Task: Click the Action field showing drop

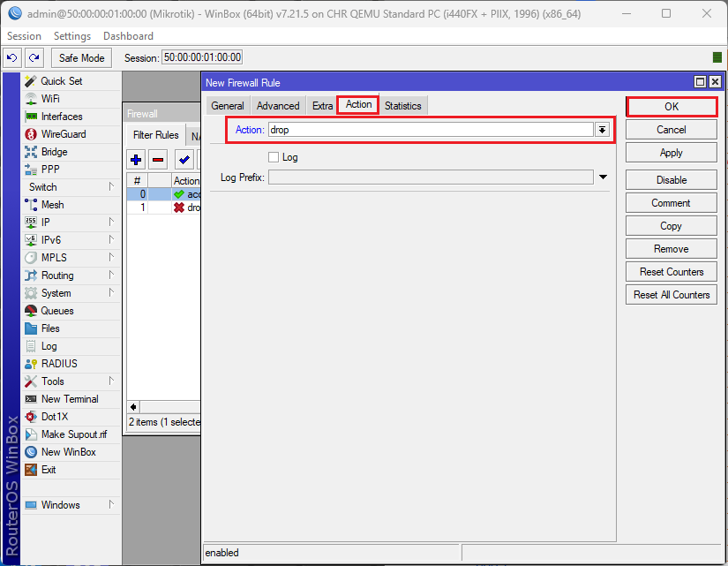Action: [x=431, y=130]
